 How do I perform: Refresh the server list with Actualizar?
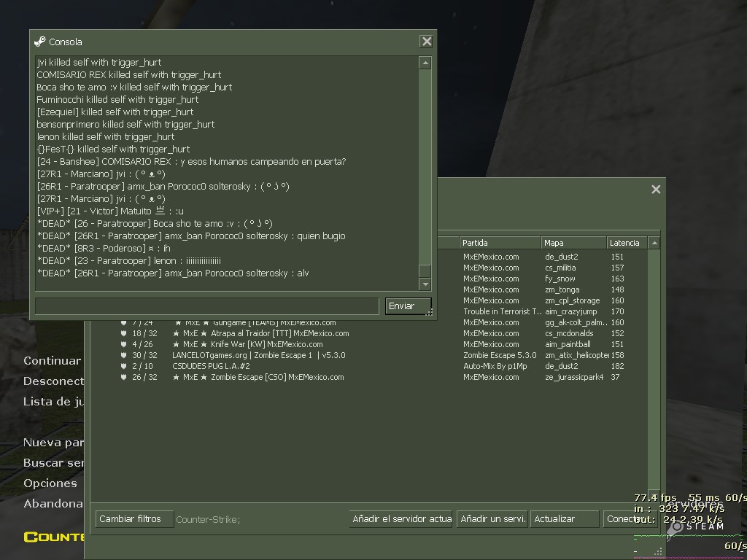565,519
